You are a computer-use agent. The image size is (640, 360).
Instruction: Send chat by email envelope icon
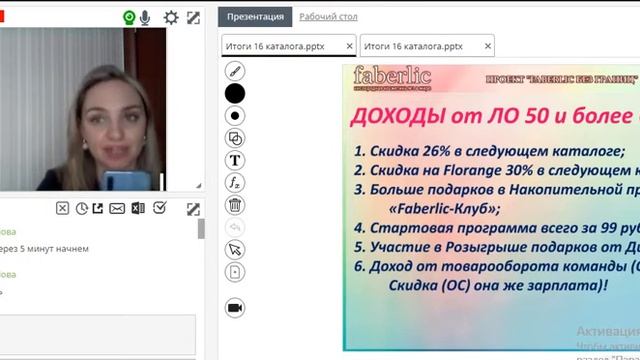[117, 209]
